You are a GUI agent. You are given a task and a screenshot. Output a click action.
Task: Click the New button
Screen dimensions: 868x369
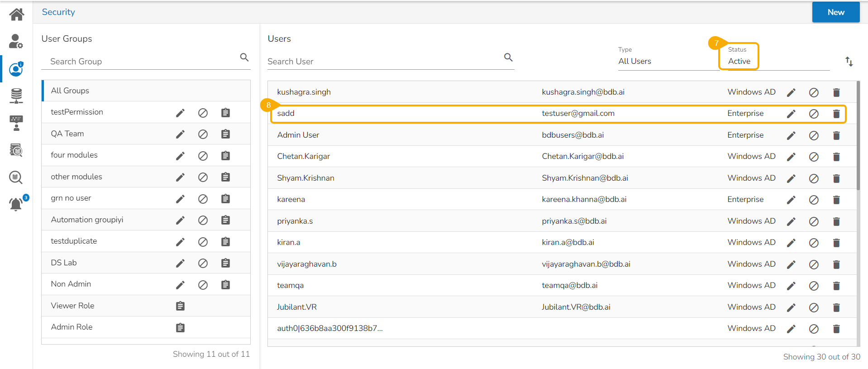(x=835, y=12)
